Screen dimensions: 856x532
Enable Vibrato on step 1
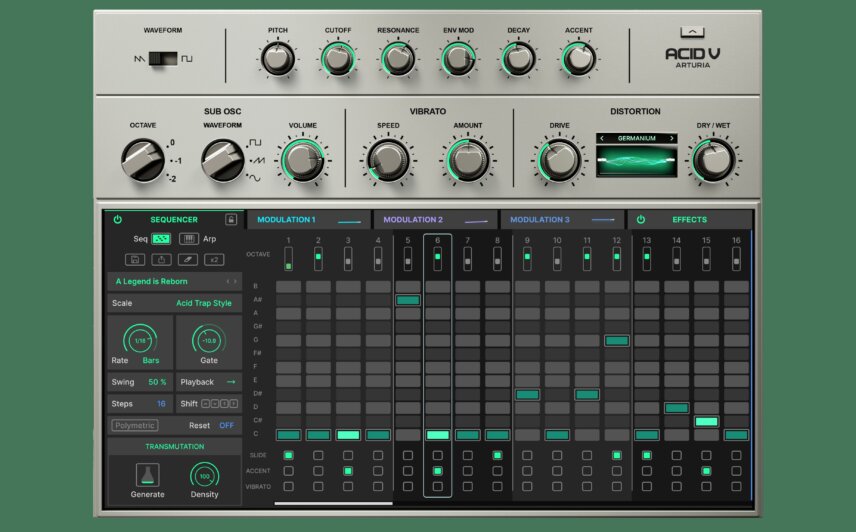coord(288,486)
